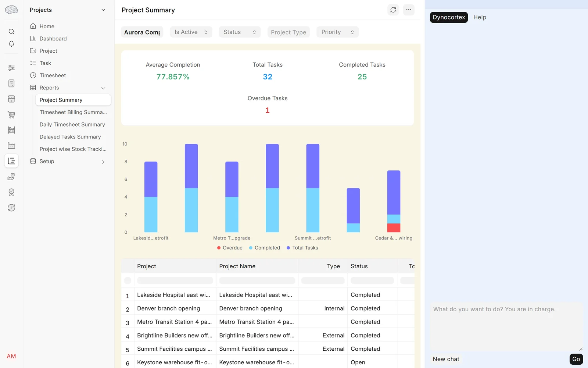Click the Status column filter box

tap(372, 280)
